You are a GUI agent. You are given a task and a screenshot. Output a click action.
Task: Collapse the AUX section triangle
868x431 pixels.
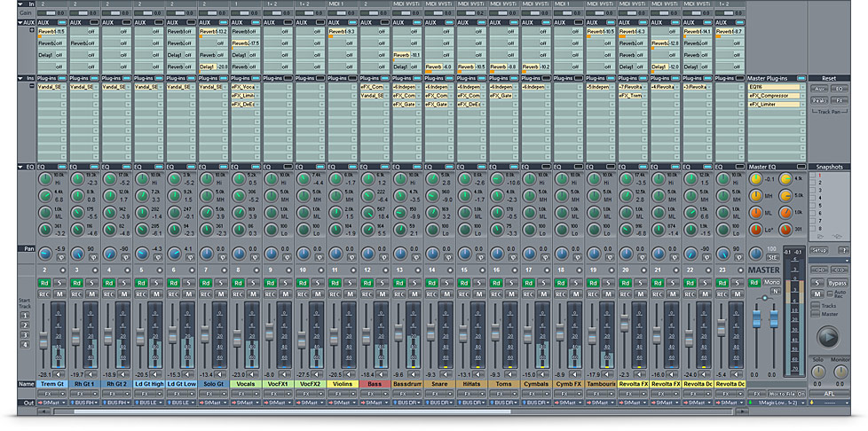(21, 23)
